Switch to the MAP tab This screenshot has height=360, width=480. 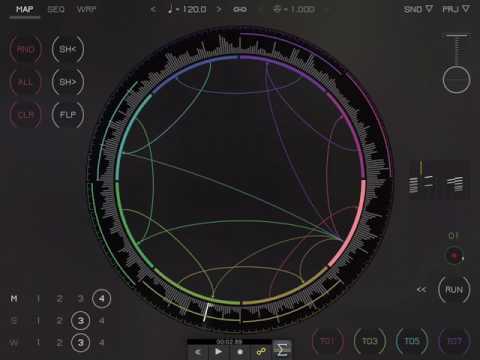24,9
